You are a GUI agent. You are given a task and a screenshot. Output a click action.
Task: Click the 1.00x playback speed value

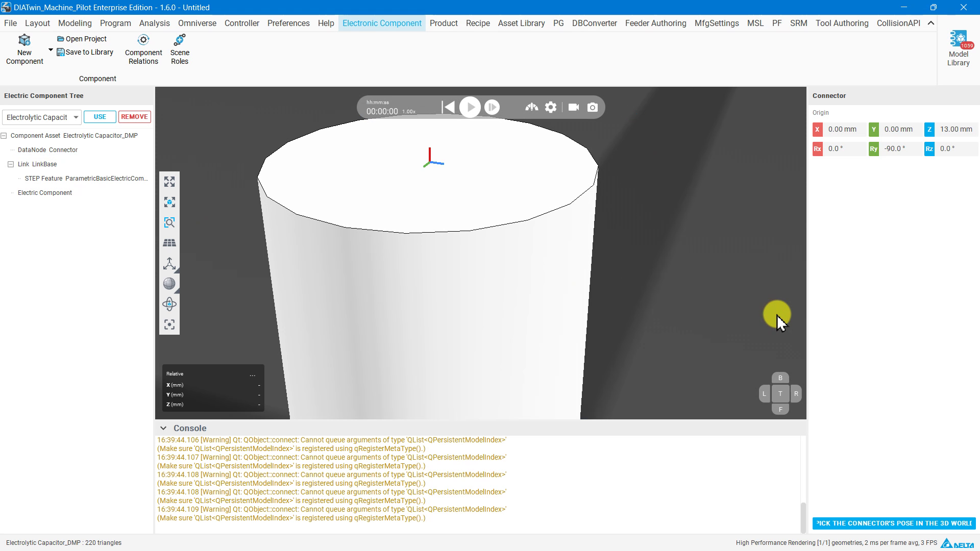point(409,112)
